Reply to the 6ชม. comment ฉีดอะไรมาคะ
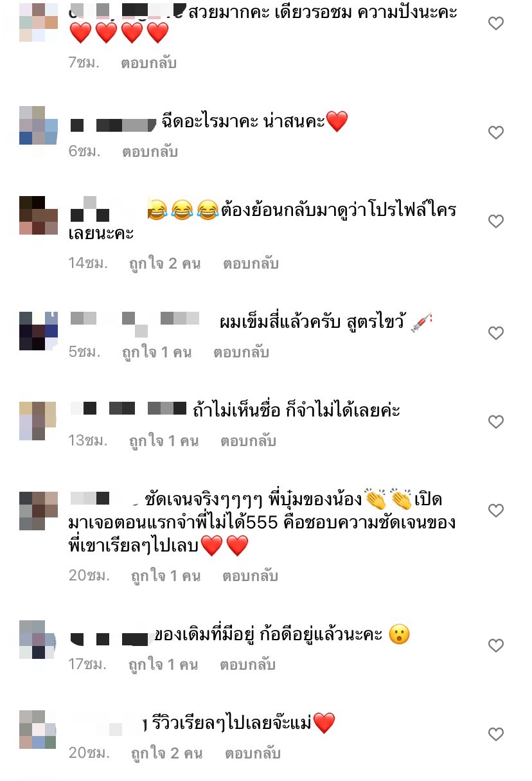 click(150, 152)
